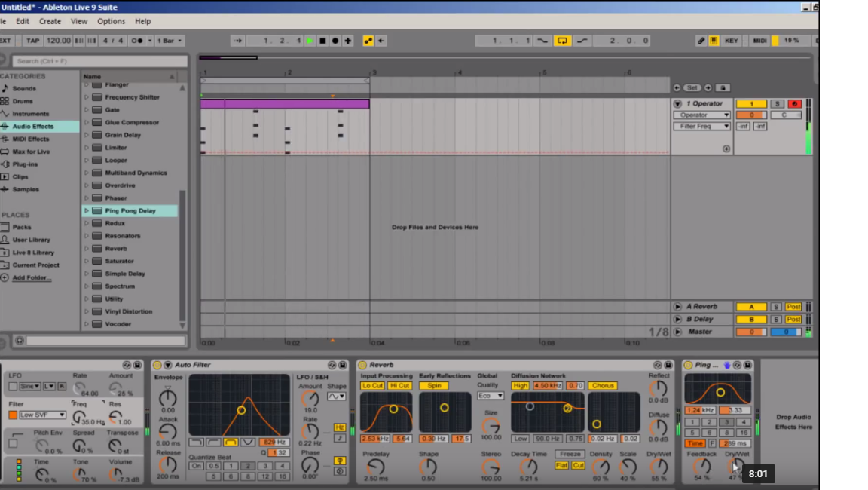
Task: Toggle the Punch-In switch
Action: click(542, 41)
